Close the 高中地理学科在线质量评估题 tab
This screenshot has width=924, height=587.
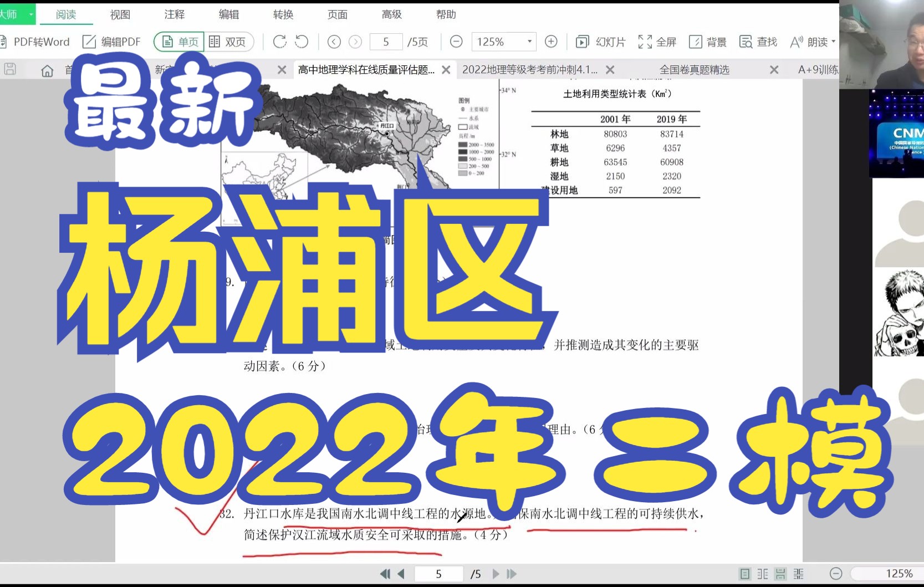[x=446, y=70]
